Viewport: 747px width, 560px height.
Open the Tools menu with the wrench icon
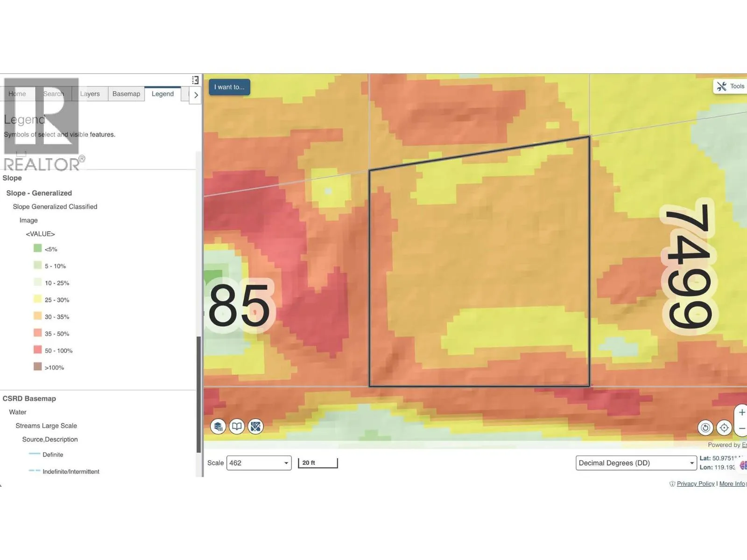pos(731,86)
